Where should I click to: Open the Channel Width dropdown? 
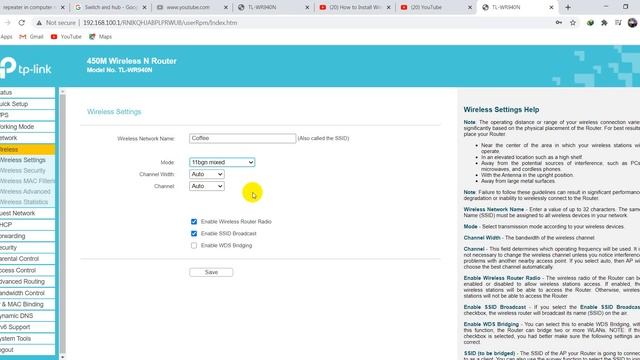(207, 174)
